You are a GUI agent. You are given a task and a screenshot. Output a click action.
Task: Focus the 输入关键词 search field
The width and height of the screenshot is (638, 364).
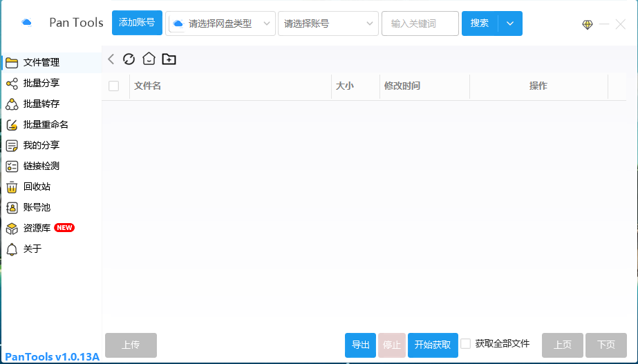420,23
